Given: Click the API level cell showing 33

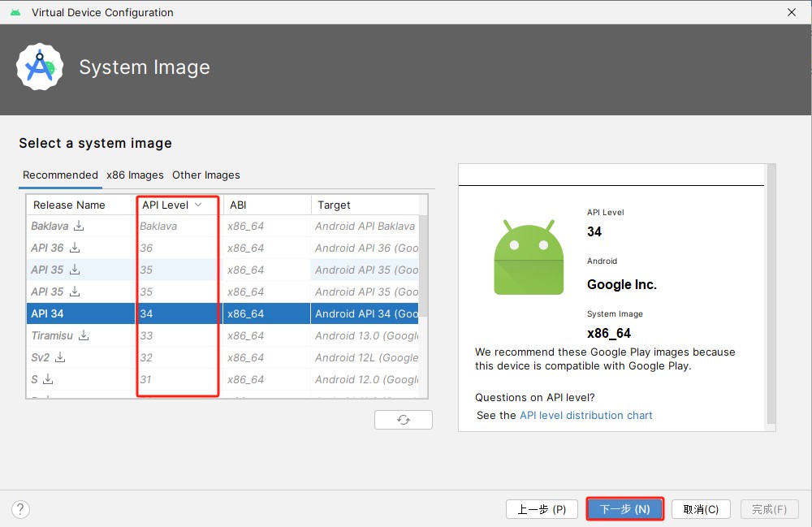Looking at the screenshot, I should click(x=178, y=335).
